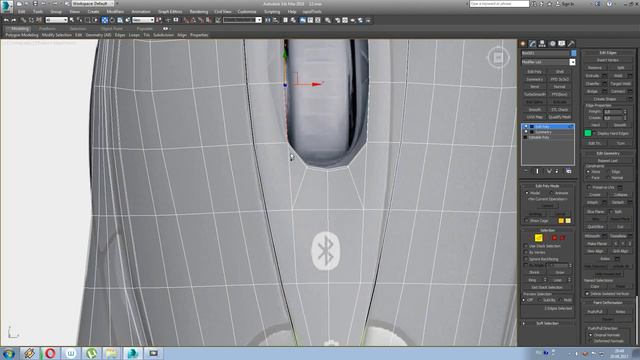This screenshot has width=640, height=360.
Task: Toggle Display Hard Edges checkbox
Action: (594, 133)
